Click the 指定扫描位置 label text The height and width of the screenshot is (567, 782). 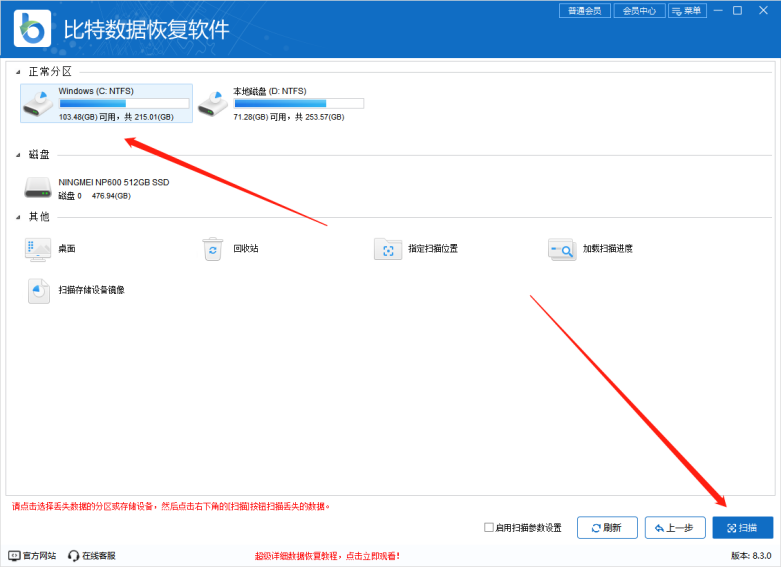[433, 248]
